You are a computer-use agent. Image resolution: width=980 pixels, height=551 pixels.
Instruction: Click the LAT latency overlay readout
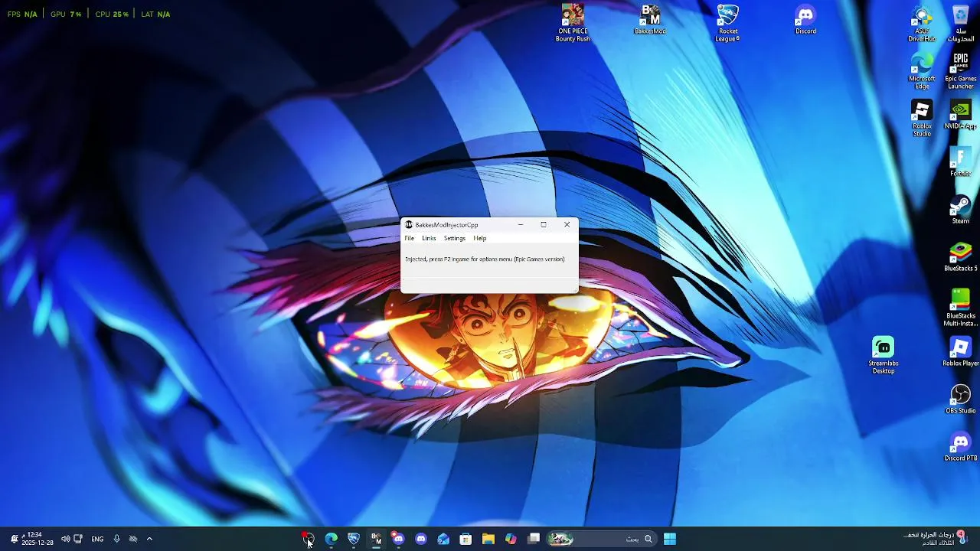156,14
